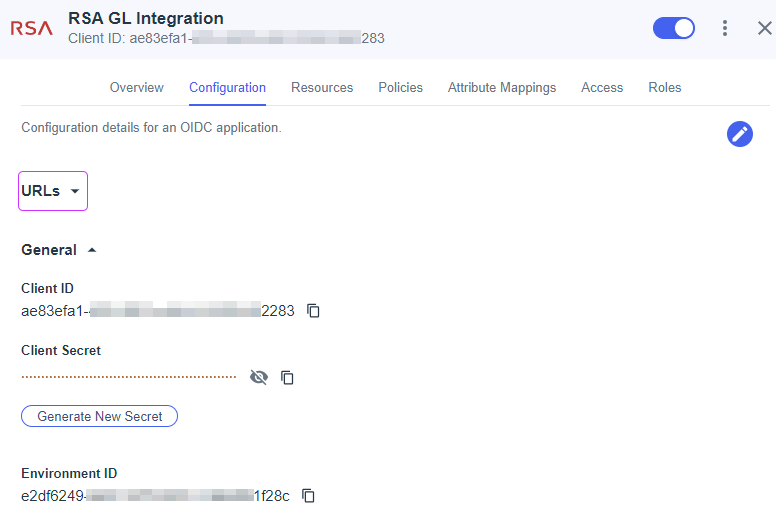Click the Client ID text in header
This screenshot has height=530, width=776.
[226, 38]
